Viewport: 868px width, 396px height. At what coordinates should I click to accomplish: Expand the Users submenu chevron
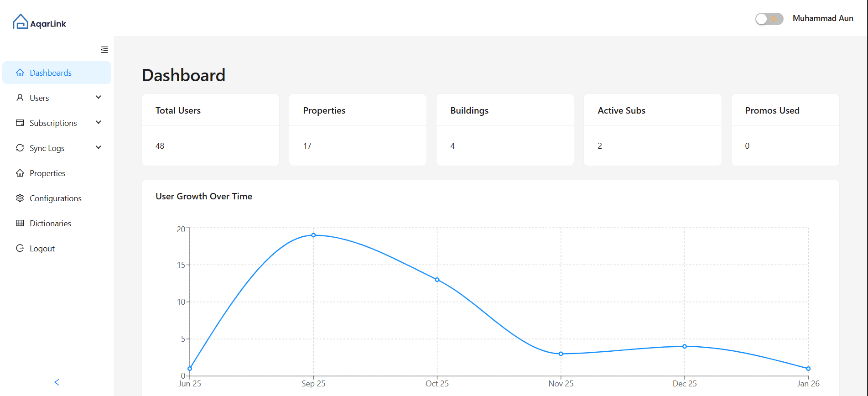99,98
